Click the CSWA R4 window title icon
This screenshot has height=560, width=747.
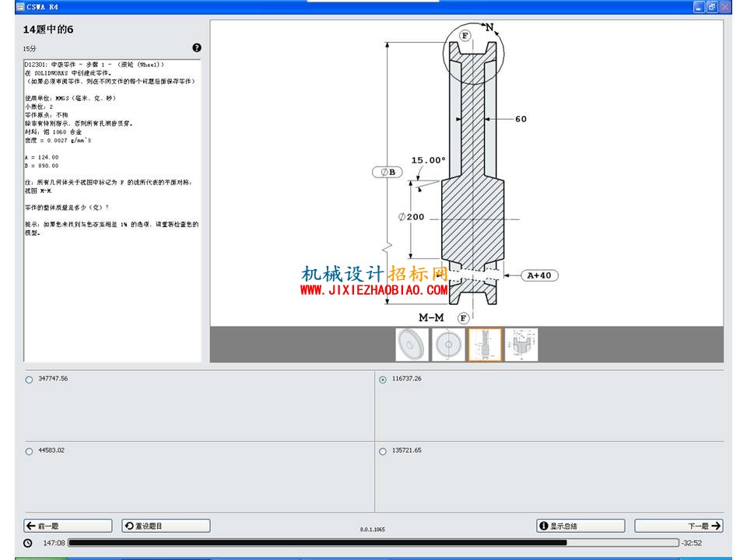[x=20, y=7]
